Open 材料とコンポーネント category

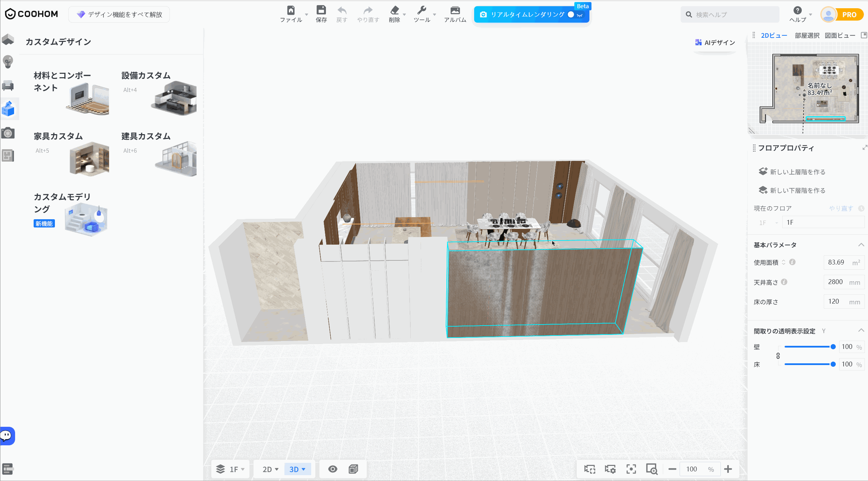tap(71, 93)
